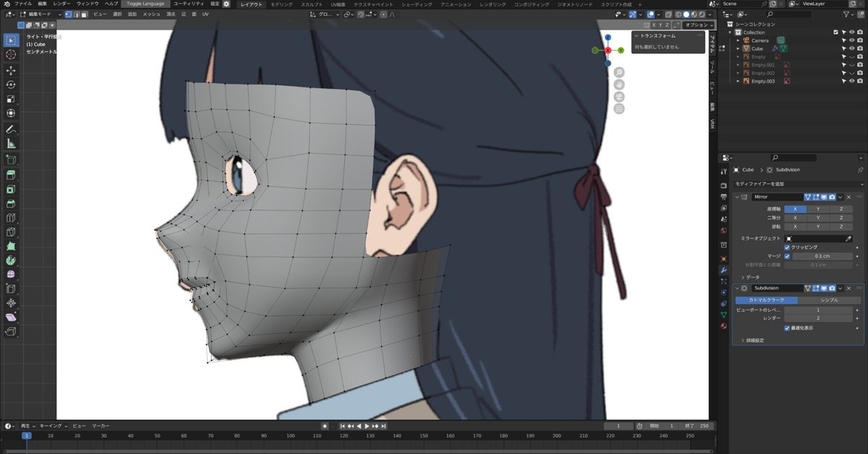Select the Knife tool in the toolbar
The width and height of the screenshot is (868, 454).
(x=11, y=233)
